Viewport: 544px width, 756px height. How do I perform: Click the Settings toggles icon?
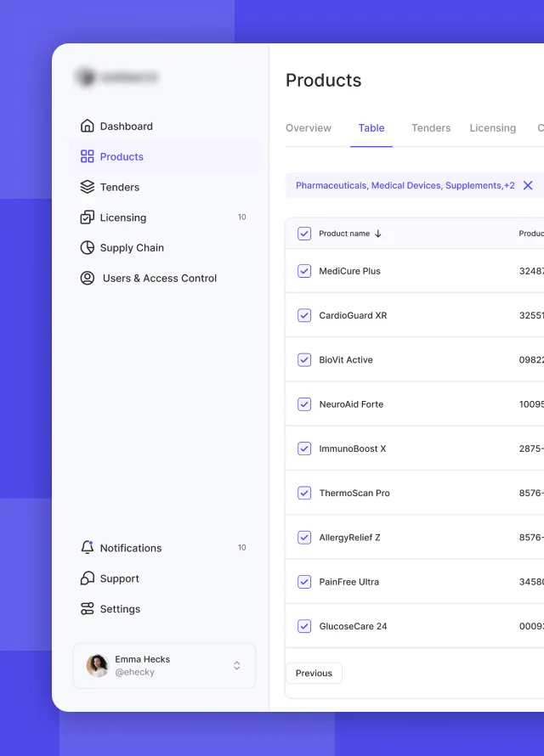(x=88, y=608)
